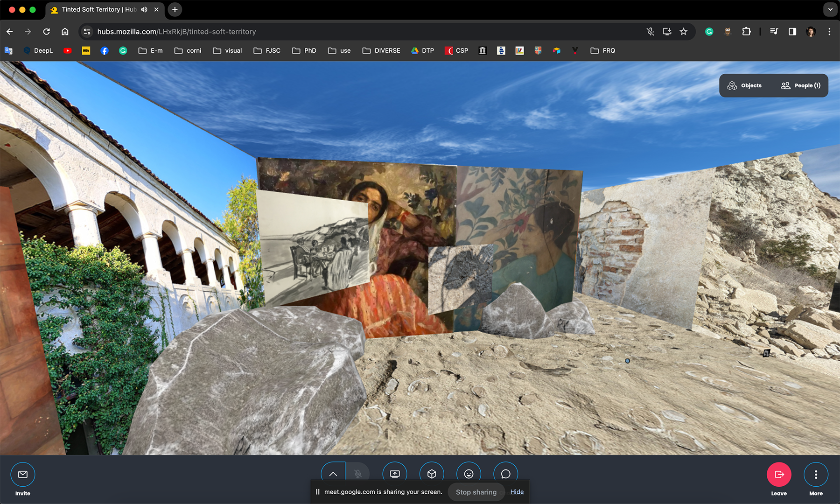Screen dimensions: 840x504
Task: Click Stop sharing in the screen-share bar
Action: pos(476,492)
